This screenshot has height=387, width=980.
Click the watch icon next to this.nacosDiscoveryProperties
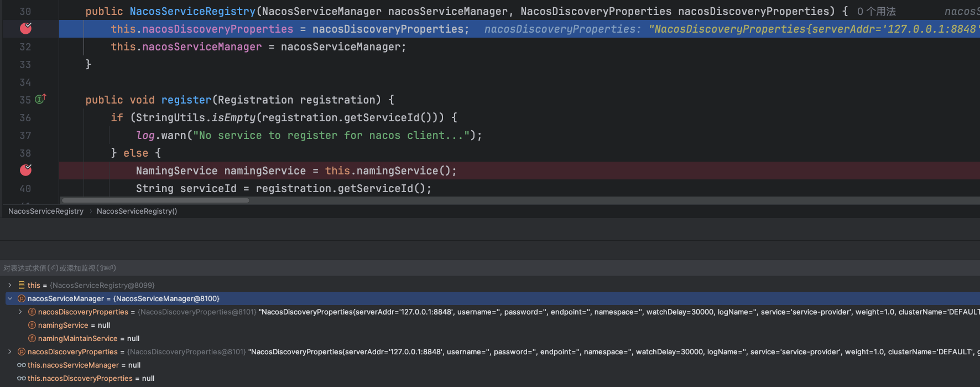click(x=22, y=378)
